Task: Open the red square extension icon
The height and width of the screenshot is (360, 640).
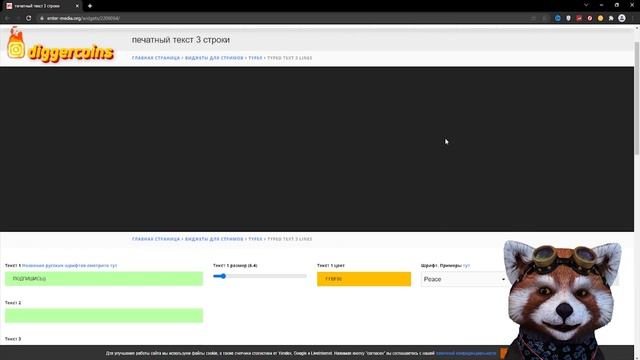Action: (579, 18)
